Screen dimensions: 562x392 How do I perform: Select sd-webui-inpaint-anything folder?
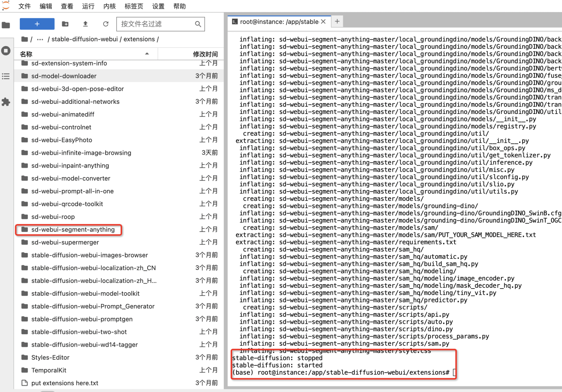click(x=120, y=165)
